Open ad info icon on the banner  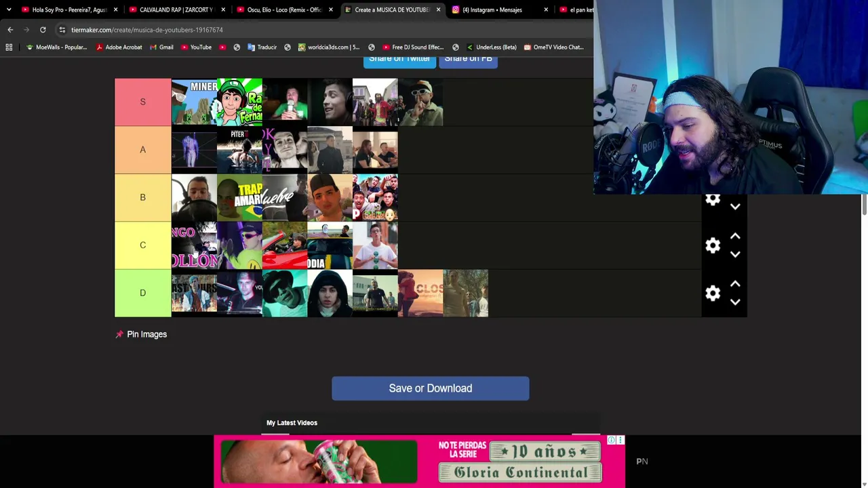(x=612, y=441)
